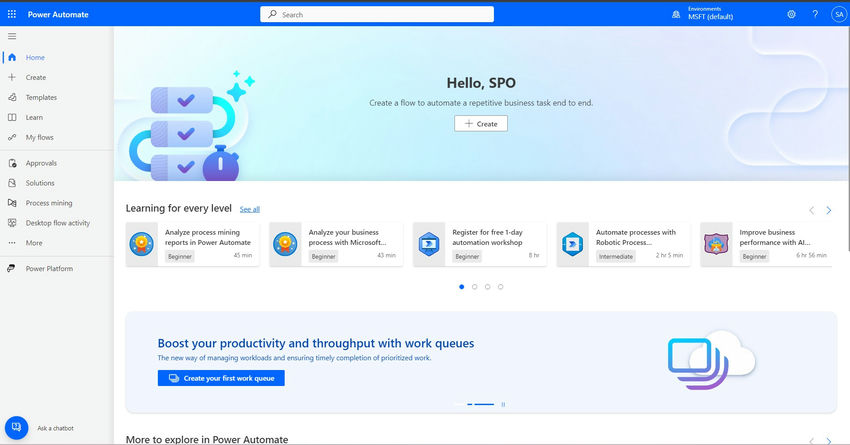This screenshot has width=850, height=445.
Task: Click the search magnifier icon
Action: point(272,14)
